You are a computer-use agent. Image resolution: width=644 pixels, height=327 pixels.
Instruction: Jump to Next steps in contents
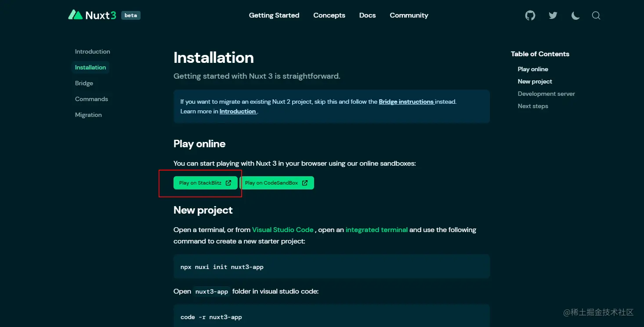533,106
